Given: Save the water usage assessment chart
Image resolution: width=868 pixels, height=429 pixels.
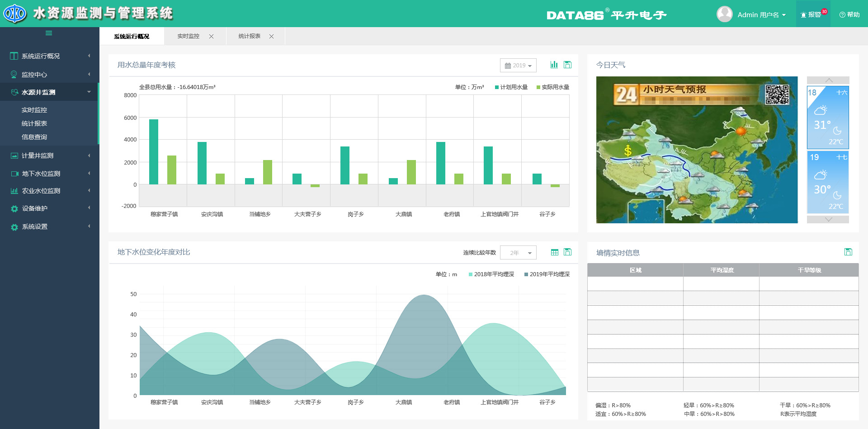Looking at the screenshot, I should pyautogui.click(x=568, y=65).
